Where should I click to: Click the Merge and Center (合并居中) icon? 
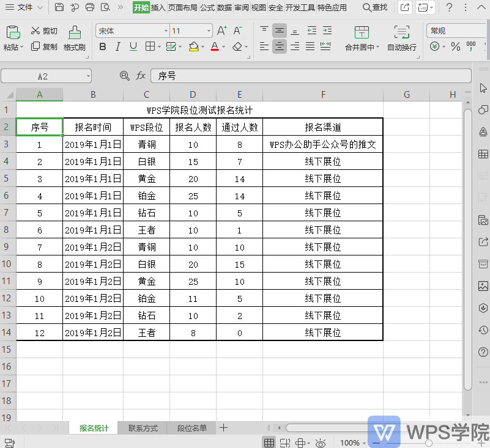pos(362,32)
